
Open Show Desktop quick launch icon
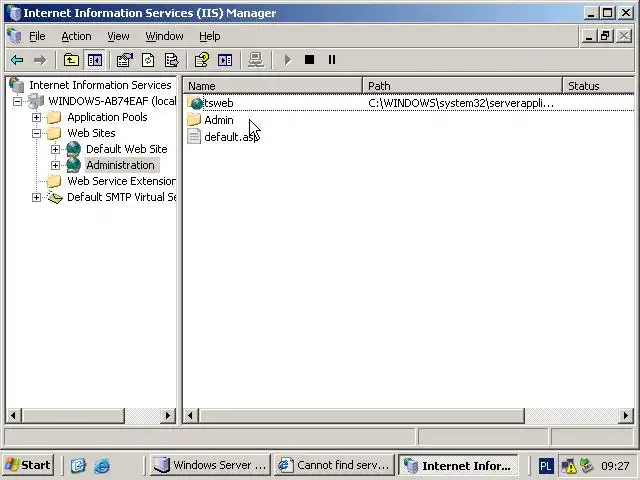(x=78, y=465)
